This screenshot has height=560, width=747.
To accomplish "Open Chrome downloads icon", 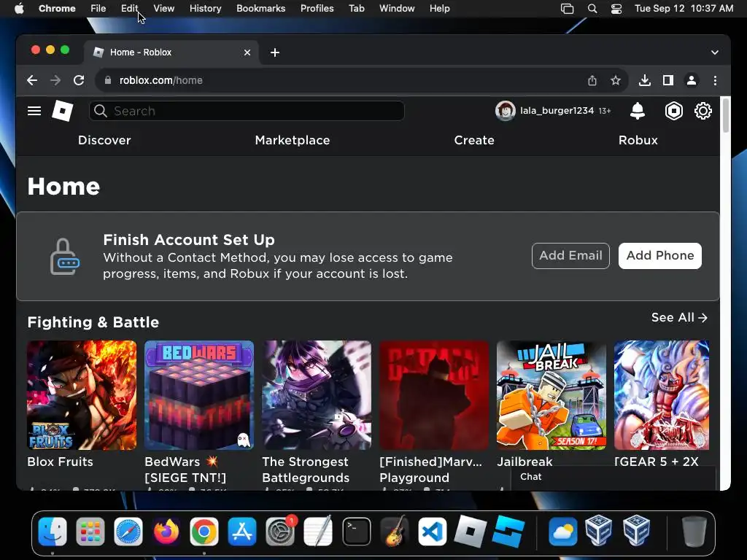I will coord(645,80).
